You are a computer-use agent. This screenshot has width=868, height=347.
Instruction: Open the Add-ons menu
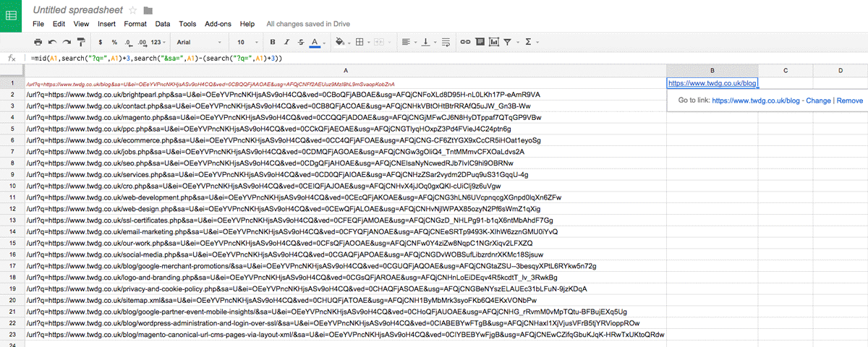(218, 24)
